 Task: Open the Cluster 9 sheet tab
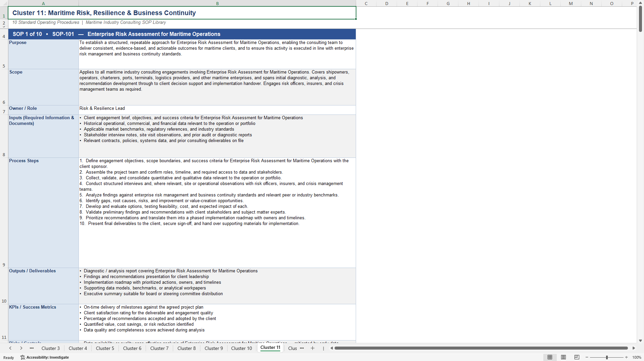(x=214, y=348)
